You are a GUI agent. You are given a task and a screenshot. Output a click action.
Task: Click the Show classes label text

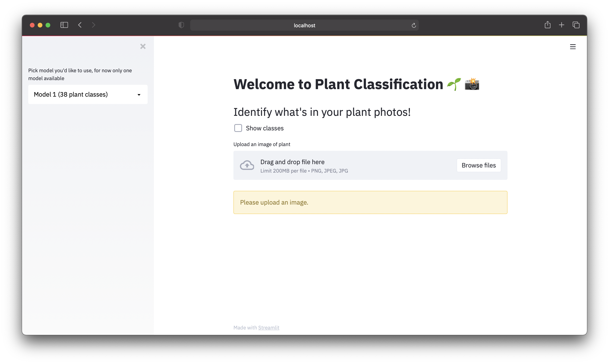tap(265, 128)
